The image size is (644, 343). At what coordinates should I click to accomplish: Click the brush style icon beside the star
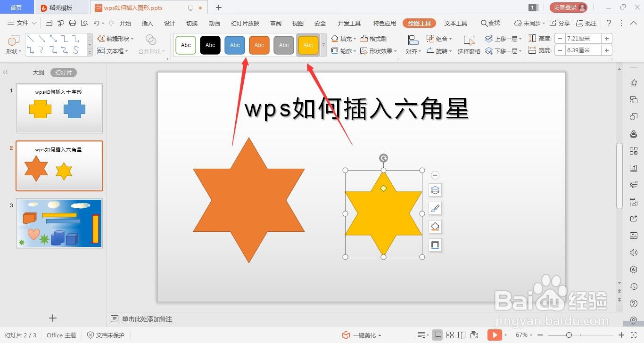435,208
